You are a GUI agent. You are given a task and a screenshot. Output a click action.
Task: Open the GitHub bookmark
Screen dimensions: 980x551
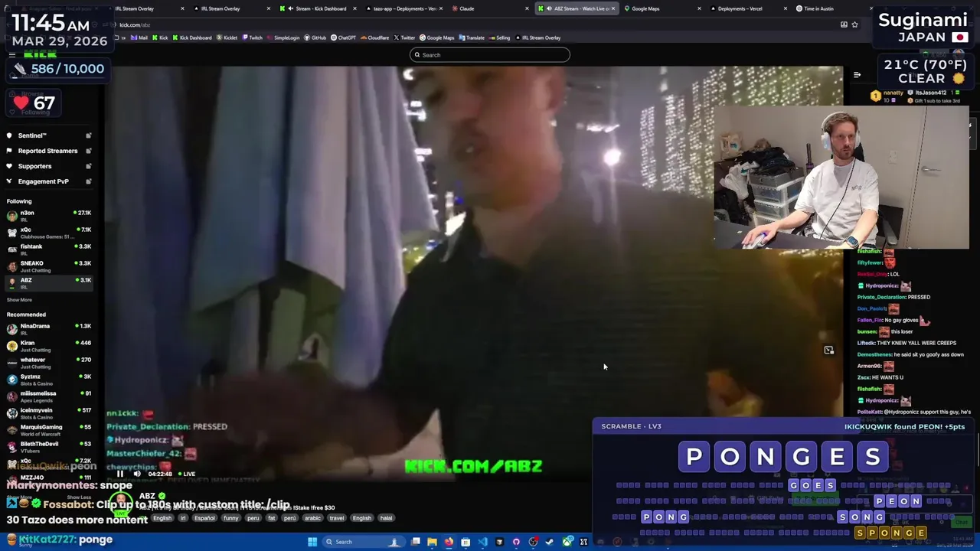[x=315, y=37]
